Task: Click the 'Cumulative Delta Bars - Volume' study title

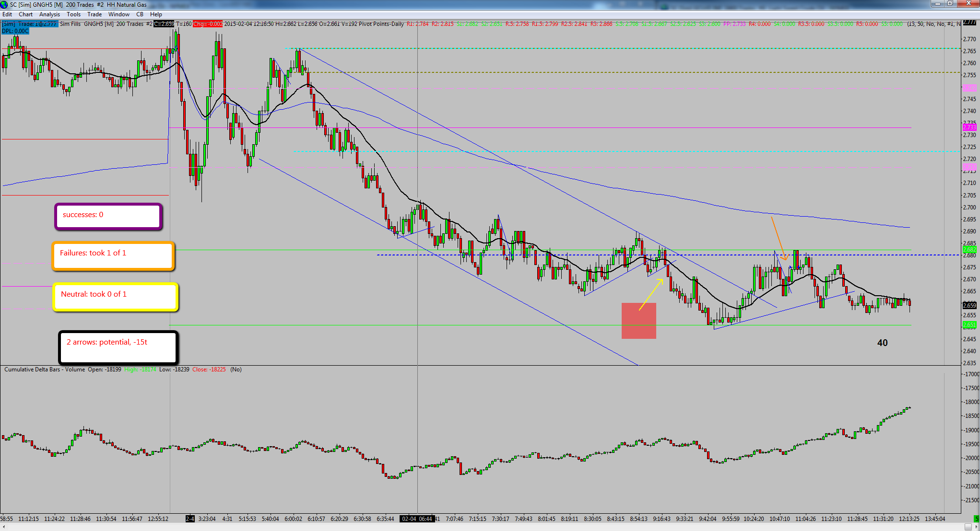Action: pyautogui.click(x=45, y=369)
